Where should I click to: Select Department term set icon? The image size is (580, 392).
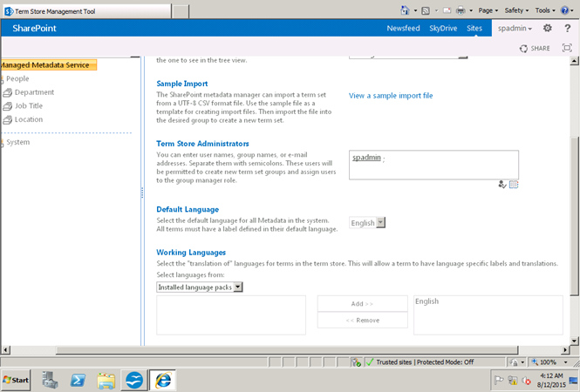[x=7, y=92]
